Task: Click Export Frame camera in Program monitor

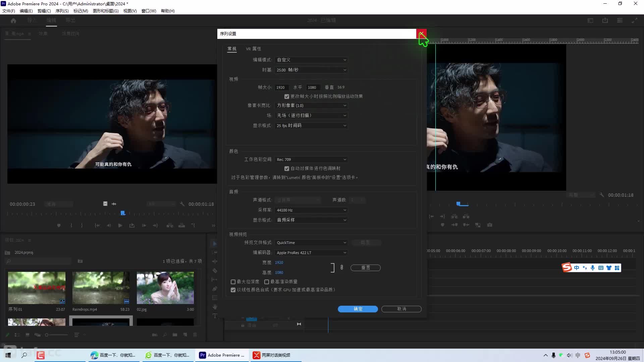Action: pyautogui.click(x=490, y=225)
